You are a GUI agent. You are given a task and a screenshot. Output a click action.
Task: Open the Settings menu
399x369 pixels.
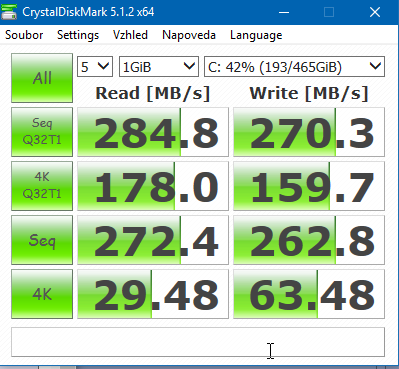(78, 35)
